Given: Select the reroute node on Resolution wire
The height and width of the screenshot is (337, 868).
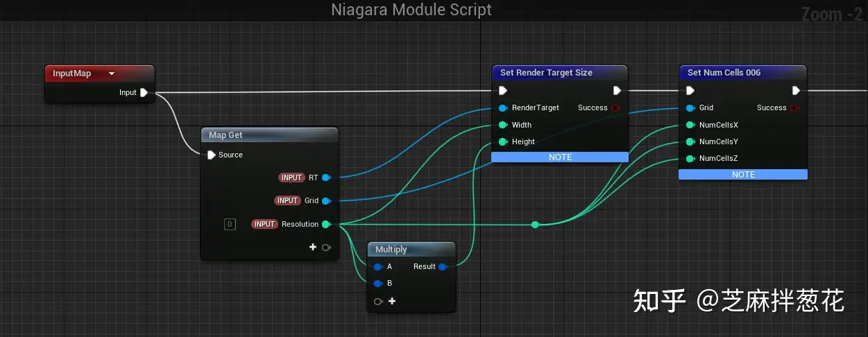Looking at the screenshot, I should click(535, 225).
